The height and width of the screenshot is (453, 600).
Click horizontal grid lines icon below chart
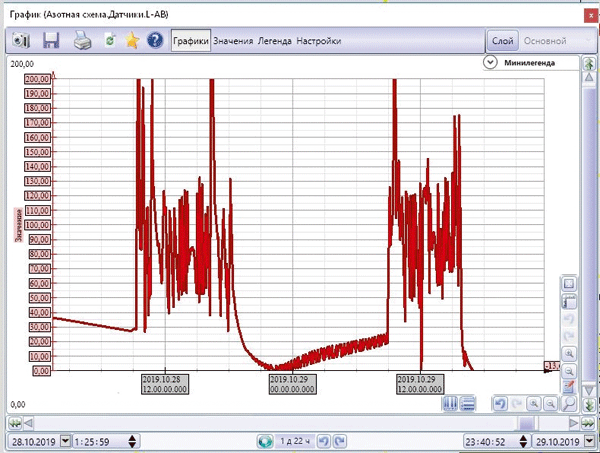click(467, 404)
